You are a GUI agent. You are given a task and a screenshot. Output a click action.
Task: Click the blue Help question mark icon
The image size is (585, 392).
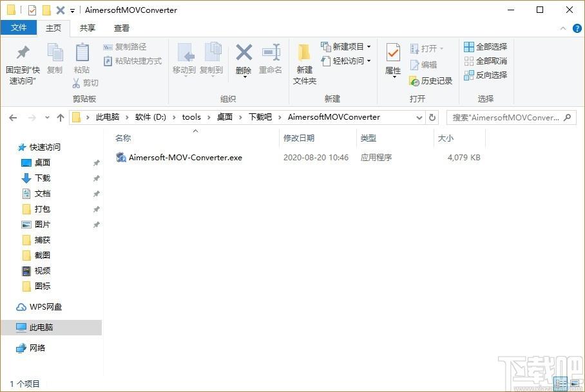(x=577, y=28)
